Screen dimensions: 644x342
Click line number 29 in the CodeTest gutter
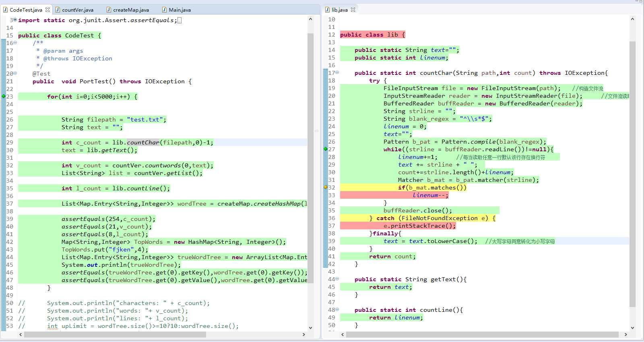click(10, 142)
